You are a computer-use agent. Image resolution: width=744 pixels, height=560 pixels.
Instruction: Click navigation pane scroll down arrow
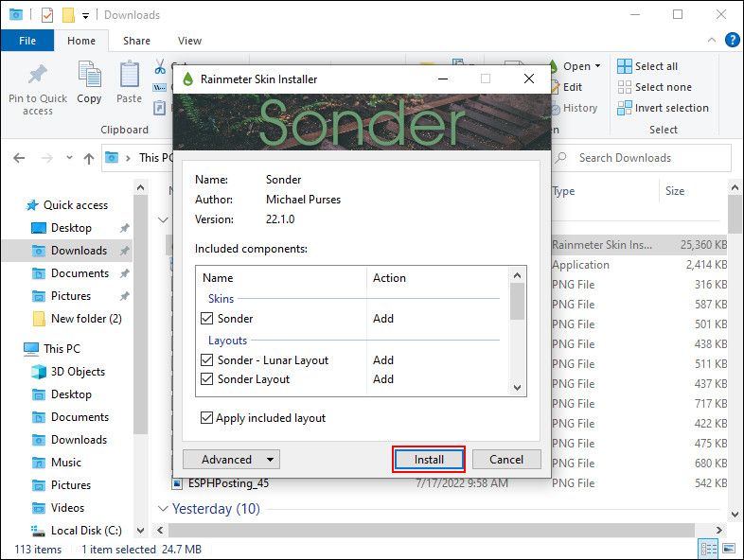click(140, 530)
